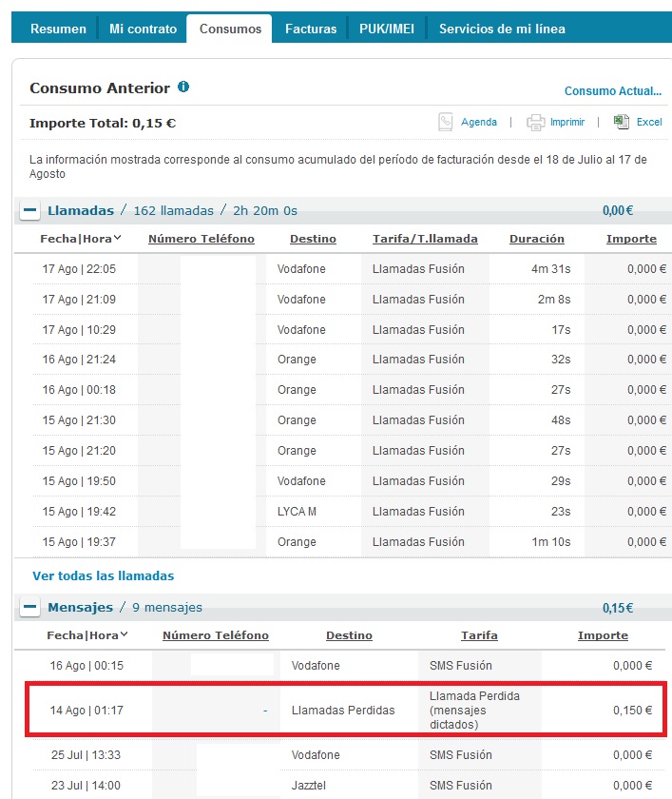672x799 pixels.
Task: Click the message dated 25 Jul | 13:33
Action: coord(86,754)
